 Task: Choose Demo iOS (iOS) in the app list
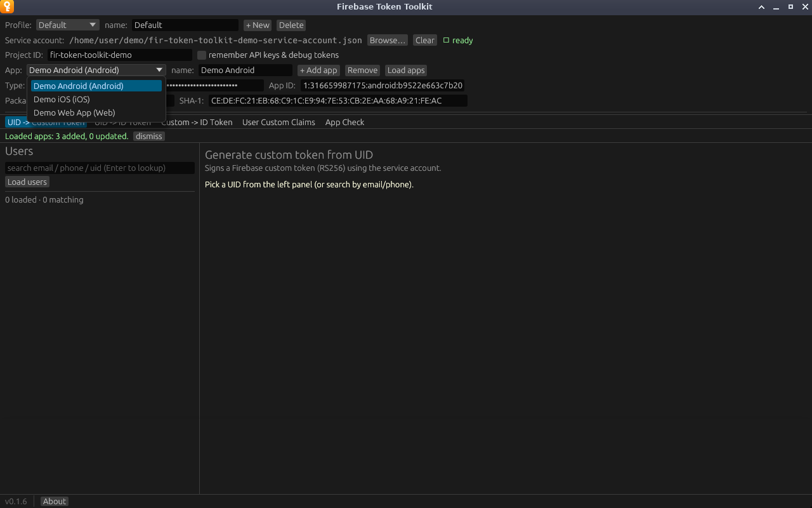96,100
